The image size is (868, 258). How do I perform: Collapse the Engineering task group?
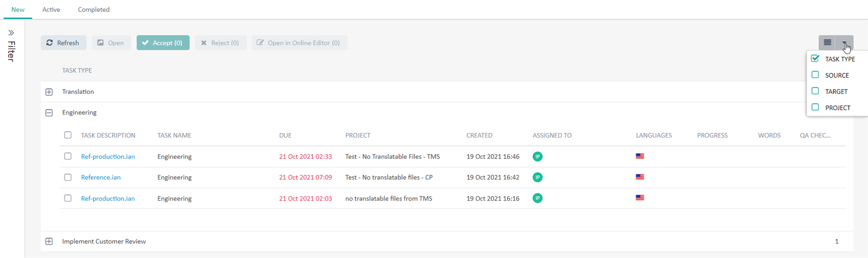(49, 113)
